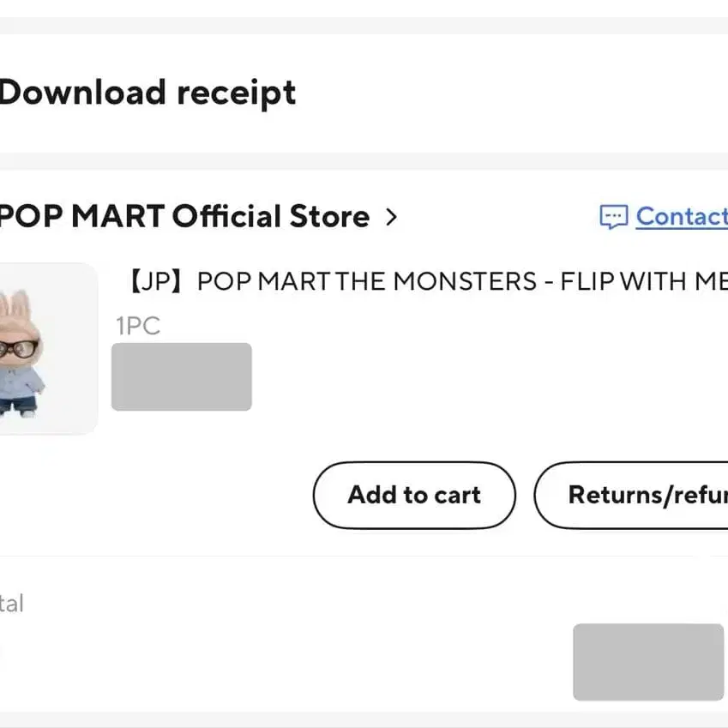The width and height of the screenshot is (728, 728).
Task: Expand the chevron next to Official Store
Action: 392,217
